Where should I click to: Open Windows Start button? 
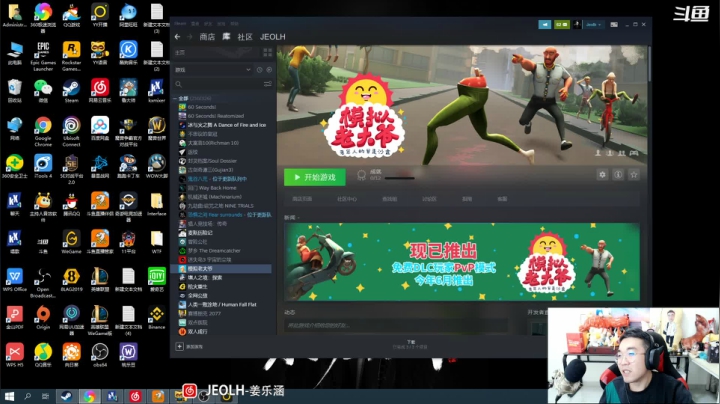coord(9,396)
